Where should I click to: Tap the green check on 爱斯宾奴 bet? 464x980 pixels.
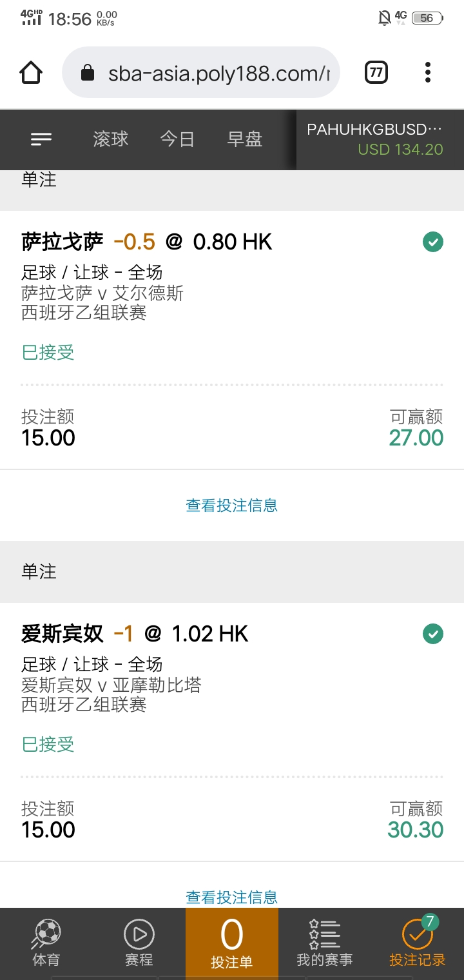click(x=433, y=634)
